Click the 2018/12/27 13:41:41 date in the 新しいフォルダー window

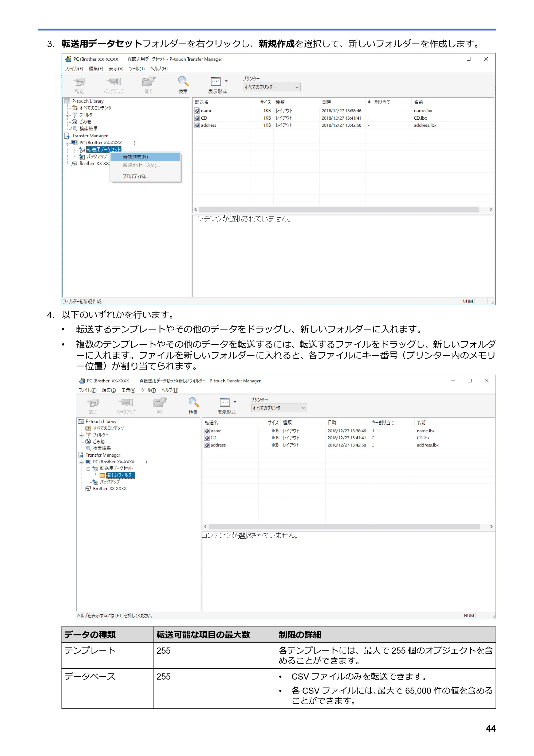tap(347, 438)
